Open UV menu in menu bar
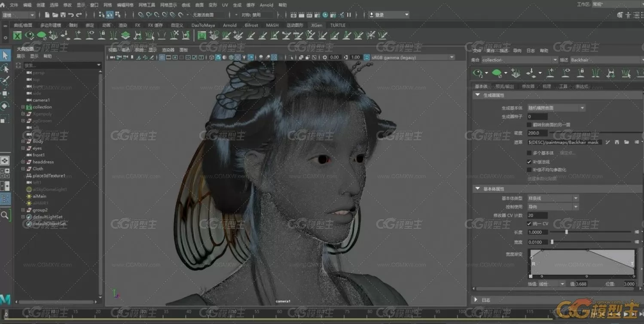The image size is (644, 324). 225,5
